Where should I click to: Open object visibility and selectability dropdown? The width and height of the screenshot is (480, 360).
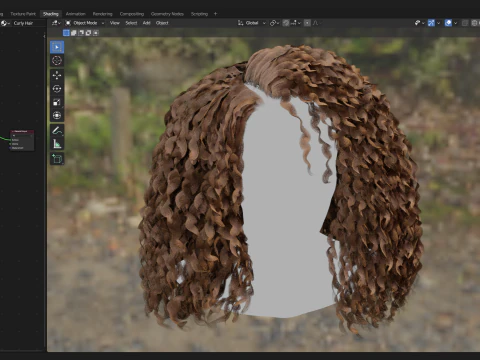tap(419, 23)
